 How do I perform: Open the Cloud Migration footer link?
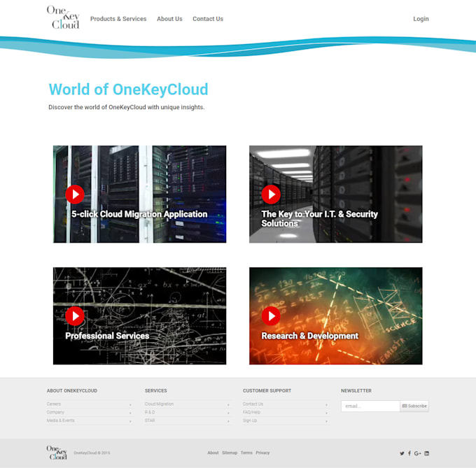[159, 404]
